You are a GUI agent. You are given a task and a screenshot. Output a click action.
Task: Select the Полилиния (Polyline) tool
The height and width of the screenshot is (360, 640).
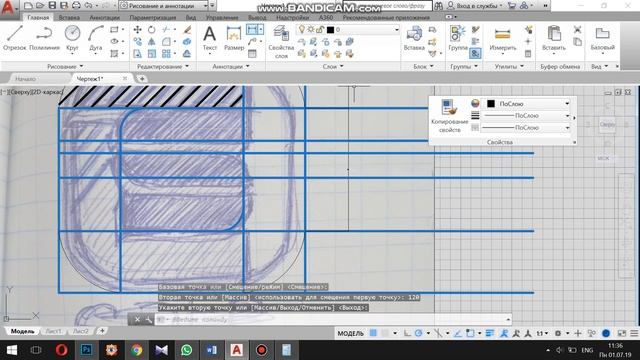(x=44, y=38)
